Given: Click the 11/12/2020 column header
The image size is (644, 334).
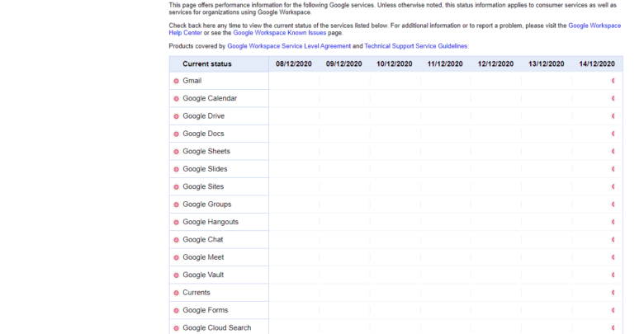Looking at the screenshot, I should [x=445, y=64].
